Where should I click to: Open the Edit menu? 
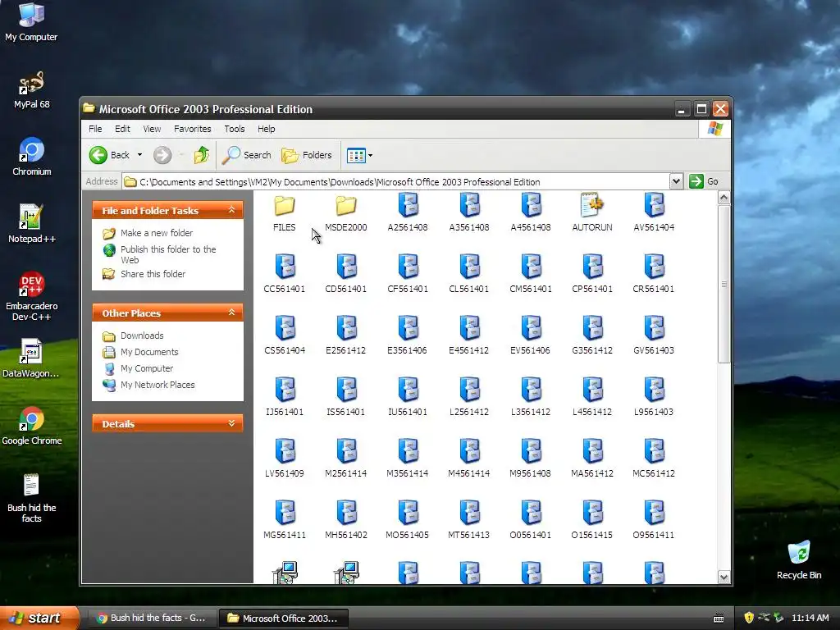(122, 129)
